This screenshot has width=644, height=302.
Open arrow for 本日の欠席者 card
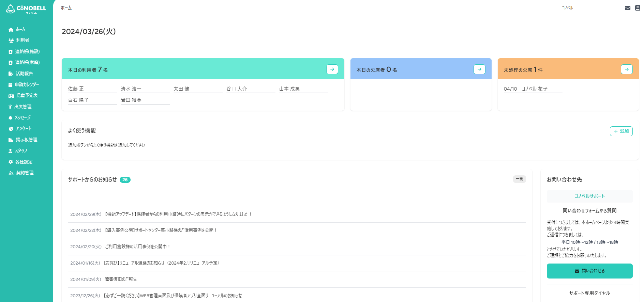tap(479, 69)
